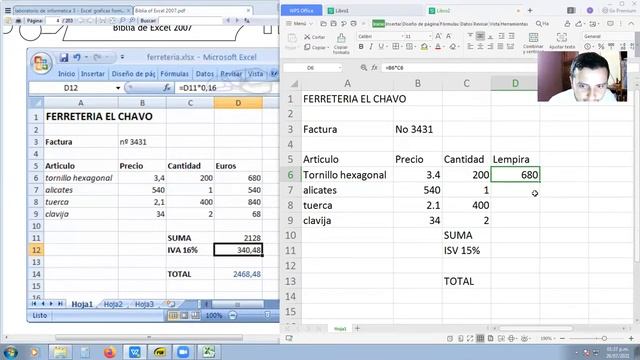Open the WPS name box dropdown
Viewport: 640px width, 360px height.
(340, 68)
